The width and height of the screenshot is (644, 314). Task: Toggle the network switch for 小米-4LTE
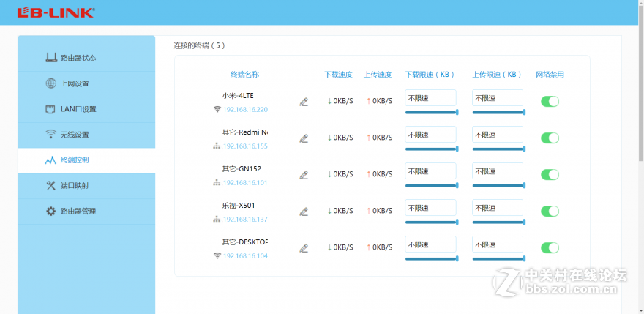coord(550,102)
